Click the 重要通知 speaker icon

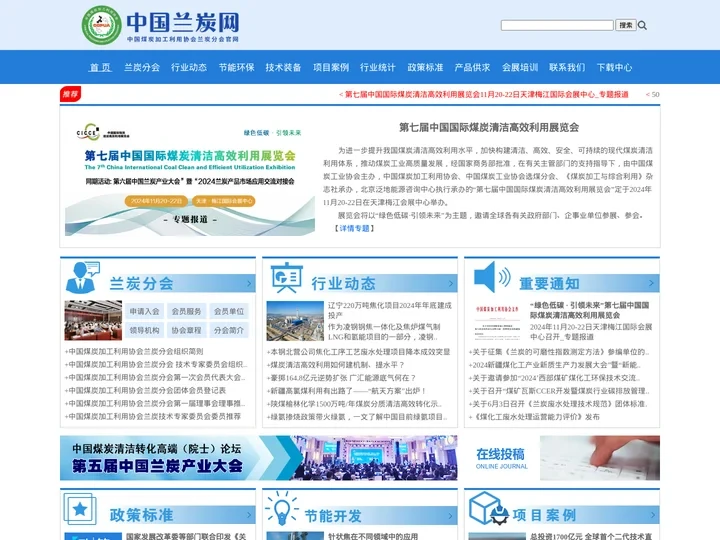492,277
